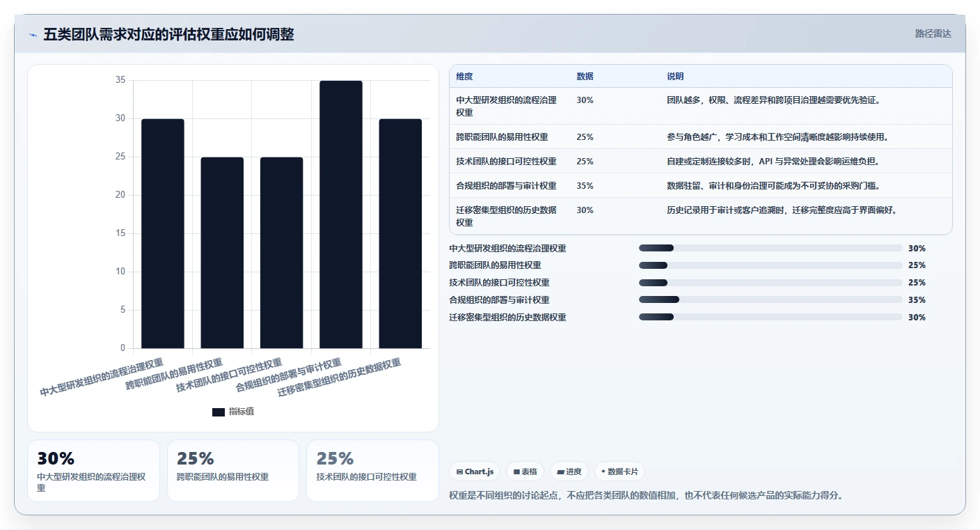
Task: Click the x-axis label 中大型研发组织的流程治理权重
Action: tap(101, 377)
